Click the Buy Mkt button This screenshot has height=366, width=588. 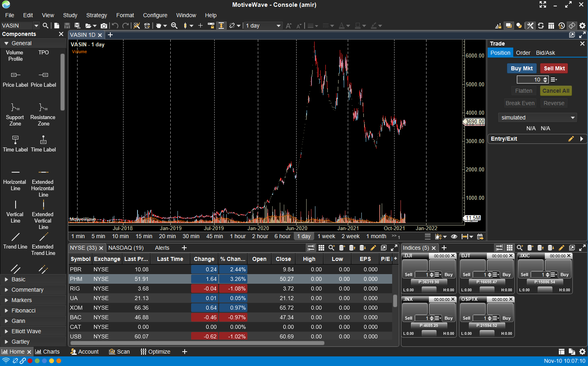[x=522, y=68]
